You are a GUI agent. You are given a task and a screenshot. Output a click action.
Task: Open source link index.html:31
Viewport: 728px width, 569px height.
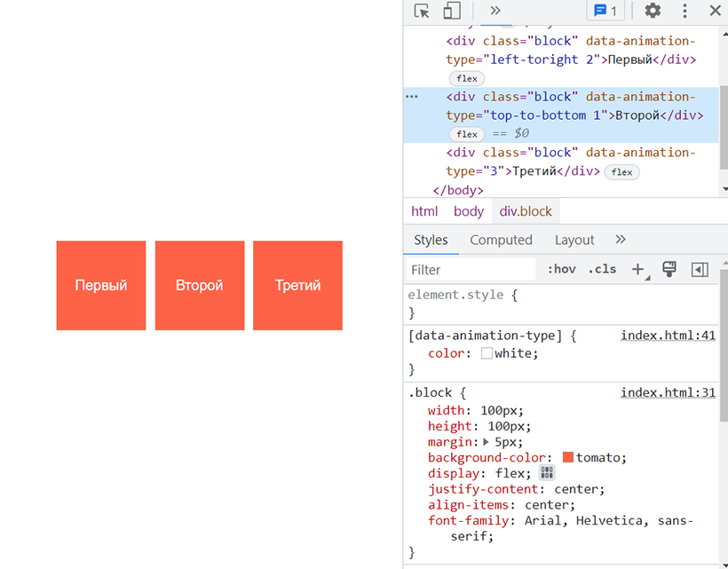(x=669, y=392)
